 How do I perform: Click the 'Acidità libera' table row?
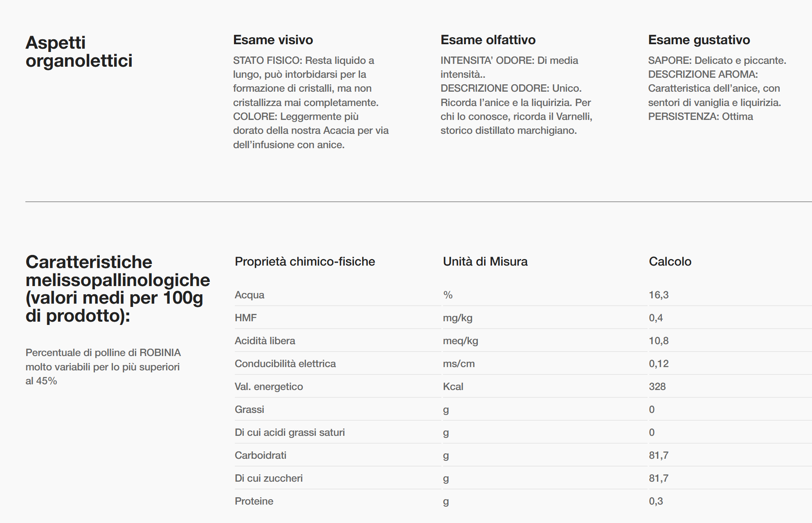click(265, 341)
